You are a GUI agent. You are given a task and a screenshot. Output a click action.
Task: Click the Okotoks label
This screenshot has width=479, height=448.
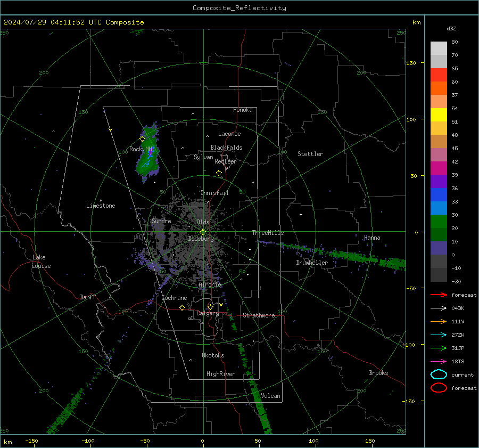coord(213,355)
